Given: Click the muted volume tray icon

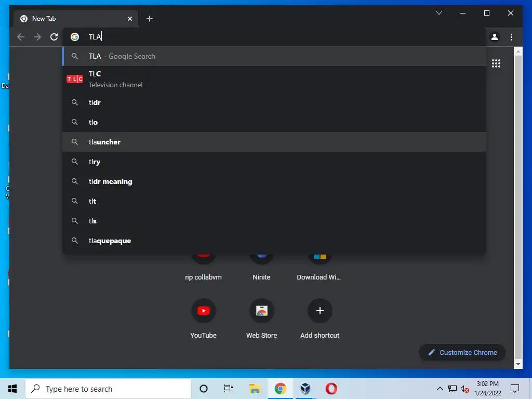Looking at the screenshot, I should click(x=465, y=389).
